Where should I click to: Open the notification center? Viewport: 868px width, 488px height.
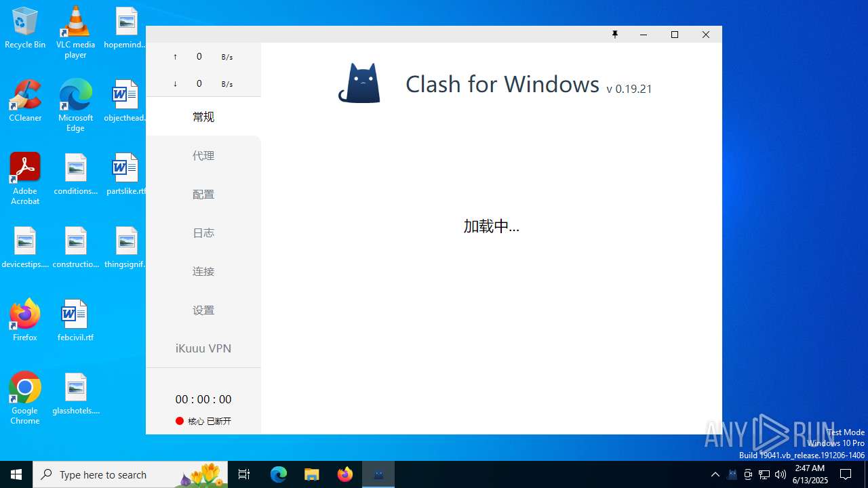[x=846, y=474]
